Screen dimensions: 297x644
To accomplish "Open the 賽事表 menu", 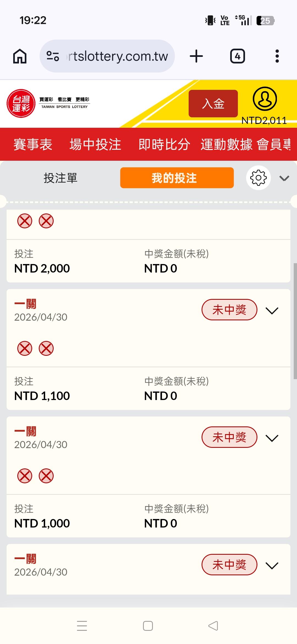I will point(33,144).
